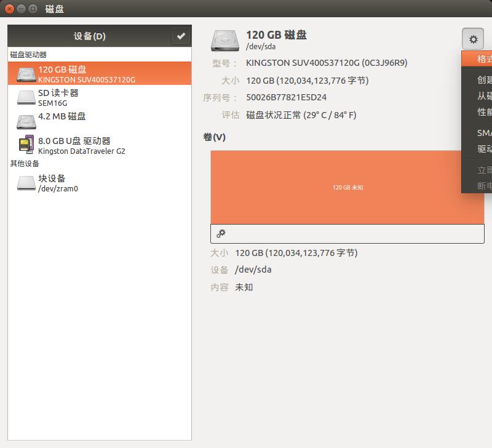The height and width of the screenshot is (448, 492).
Task: Close the 磁盘 window
Action: (x=10, y=9)
